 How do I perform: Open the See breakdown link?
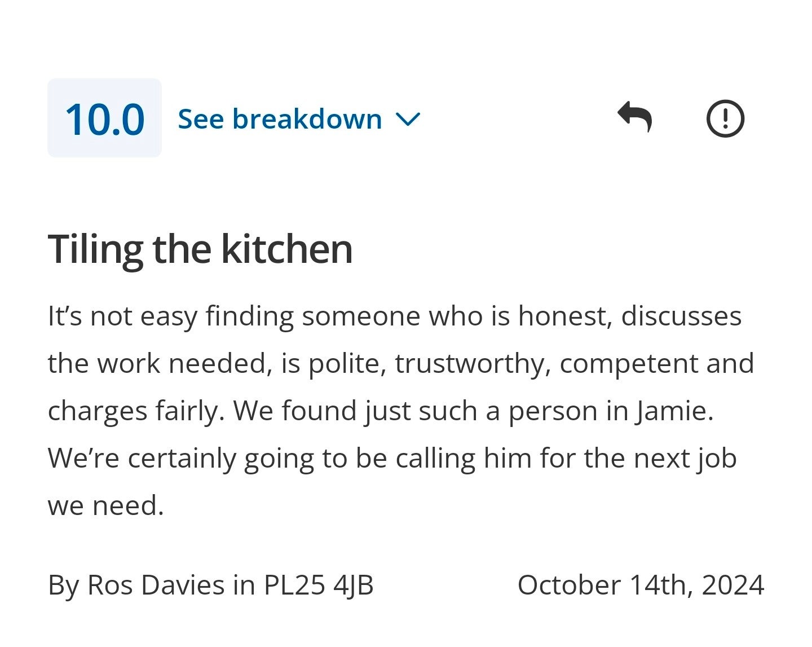tap(280, 119)
